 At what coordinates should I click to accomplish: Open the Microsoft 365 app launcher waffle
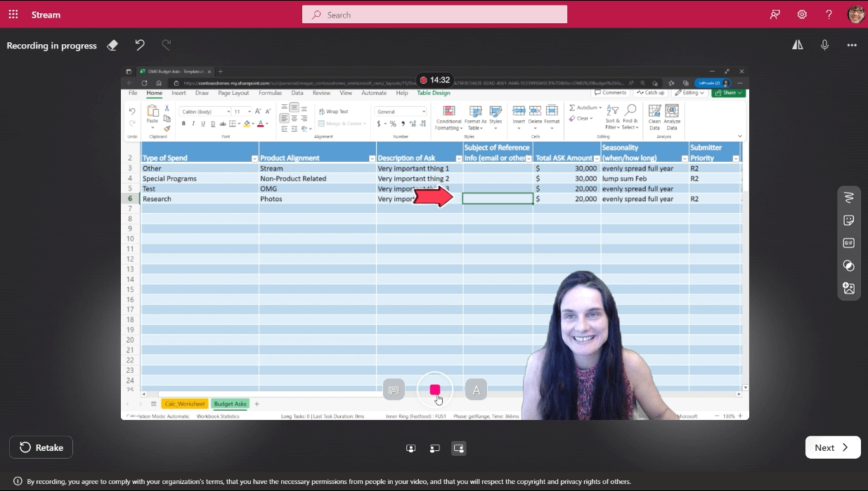[13, 14]
